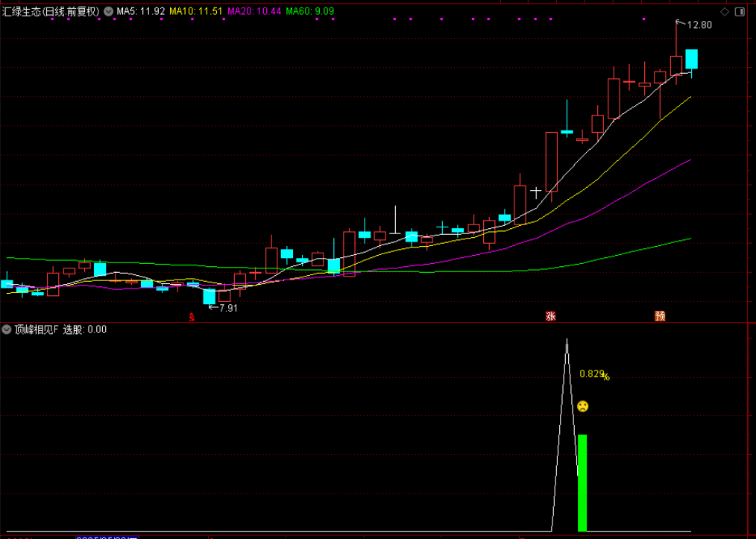The width and height of the screenshot is (756, 539).
Task: Select the green signal bar in indicator
Action: 582,482
